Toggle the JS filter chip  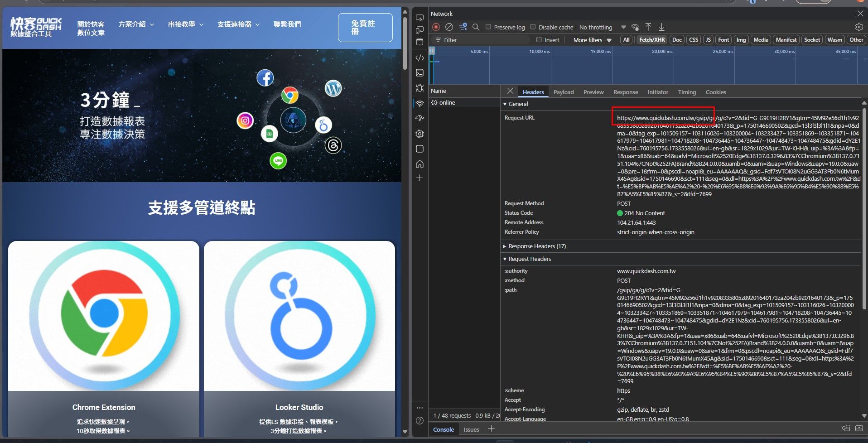(708, 40)
